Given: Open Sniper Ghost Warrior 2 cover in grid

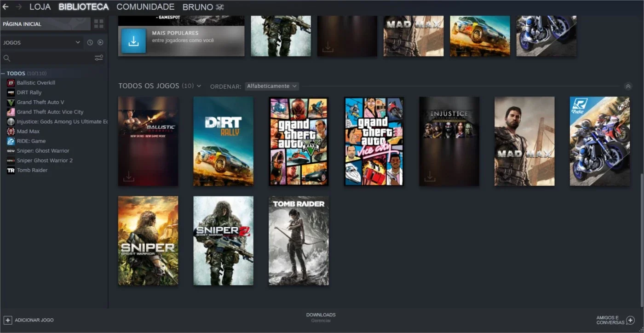Looking at the screenshot, I should [223, 241].
